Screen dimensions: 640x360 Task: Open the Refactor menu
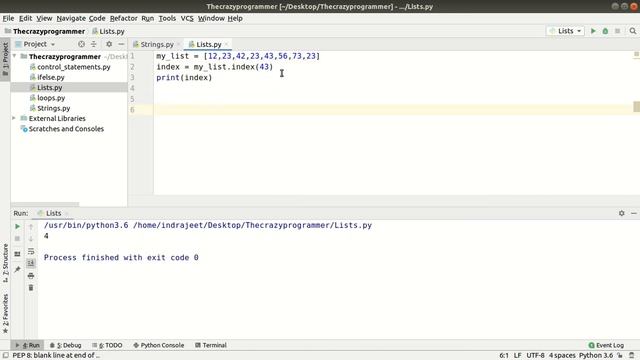pos(124,18)
